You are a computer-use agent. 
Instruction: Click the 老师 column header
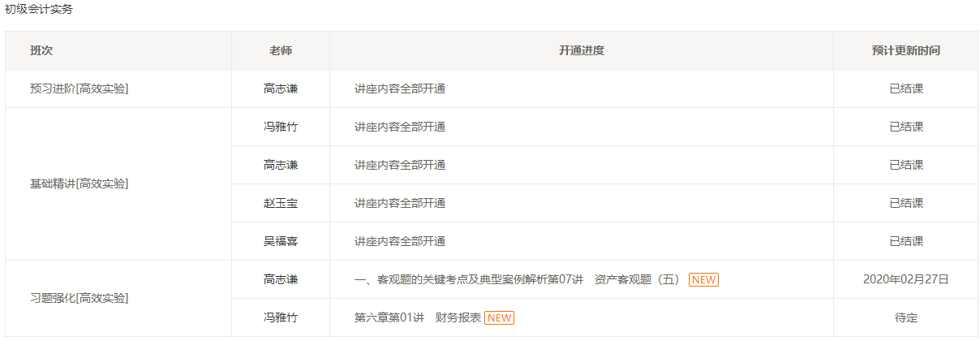click(281, 50)
